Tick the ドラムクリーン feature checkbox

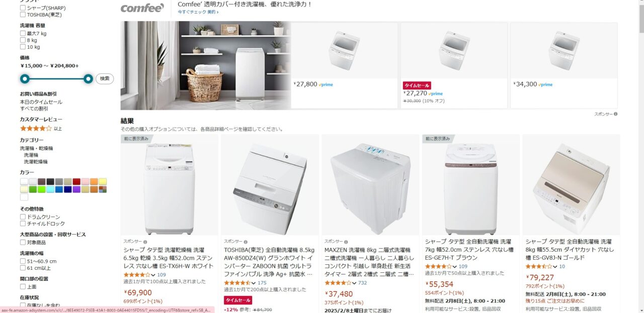(x=23, y=217)
